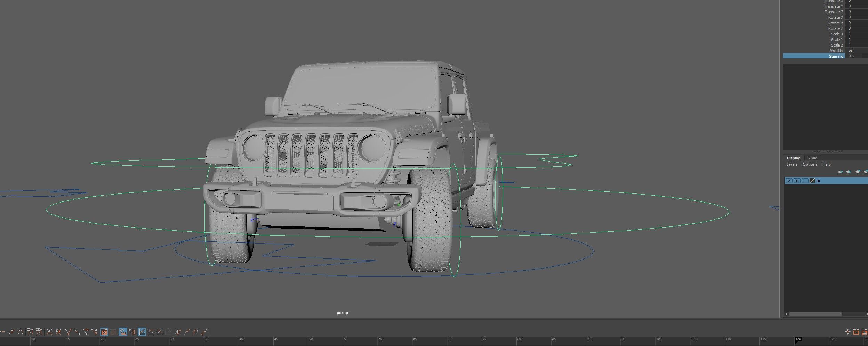Screen dimensions: 868x346
Task: Select the linear tangents icon
Action: coord(3,332)
